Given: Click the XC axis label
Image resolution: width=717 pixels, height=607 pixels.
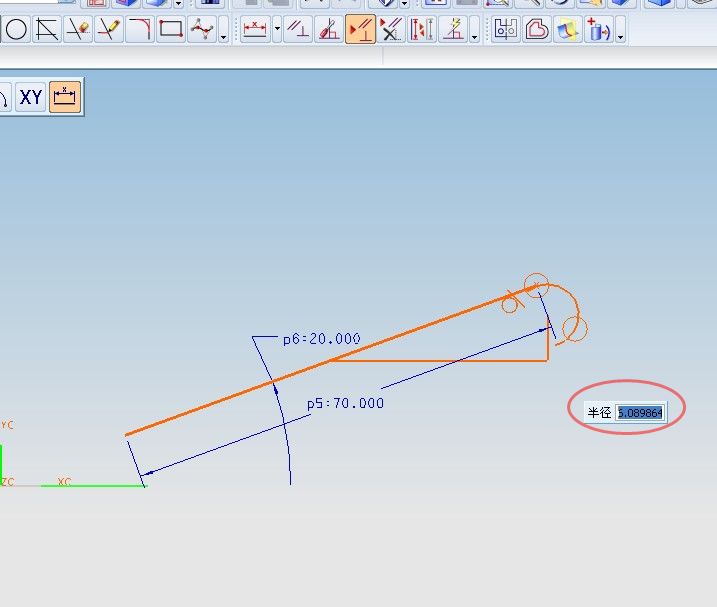Looking at the screenshot, I should [64, 481].
